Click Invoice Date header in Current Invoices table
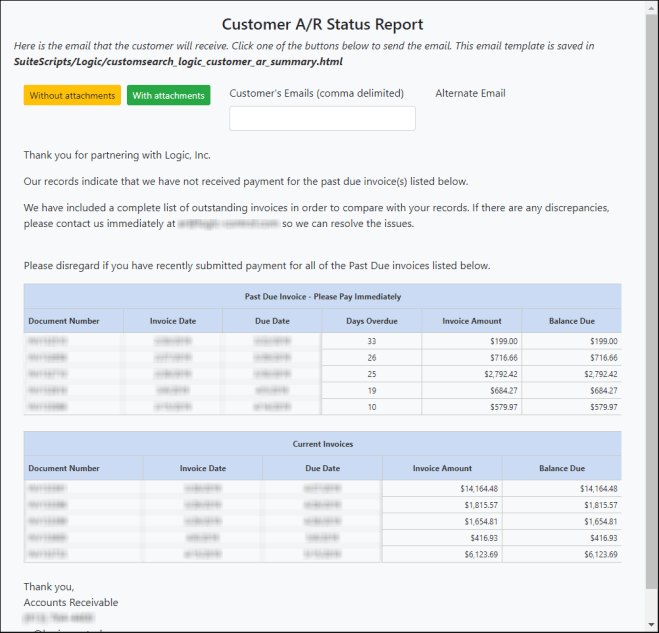659x633 pixels. tap(203, 468)
